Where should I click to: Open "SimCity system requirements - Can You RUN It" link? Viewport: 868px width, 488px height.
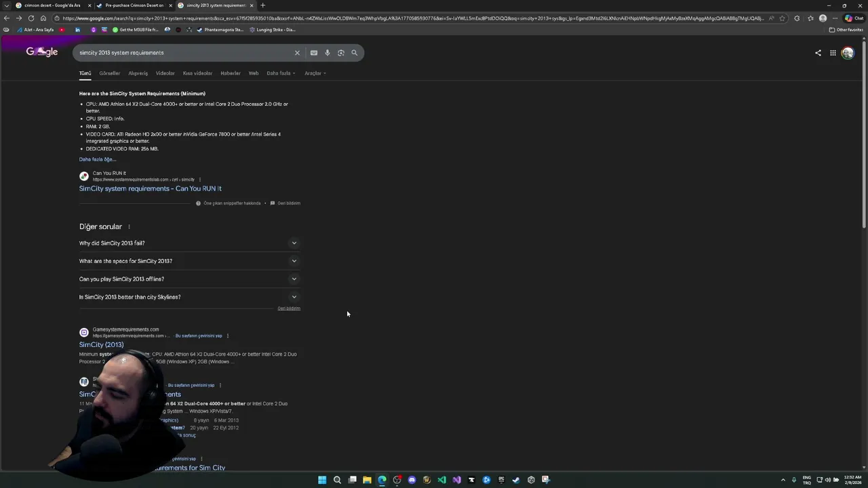pos(151,188)
